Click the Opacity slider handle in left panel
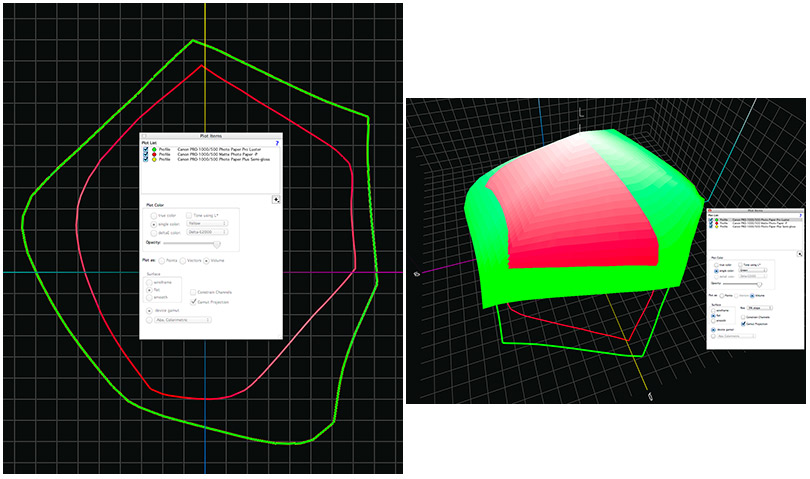This screenshot has width=810, height=479. tap(217, 243)
